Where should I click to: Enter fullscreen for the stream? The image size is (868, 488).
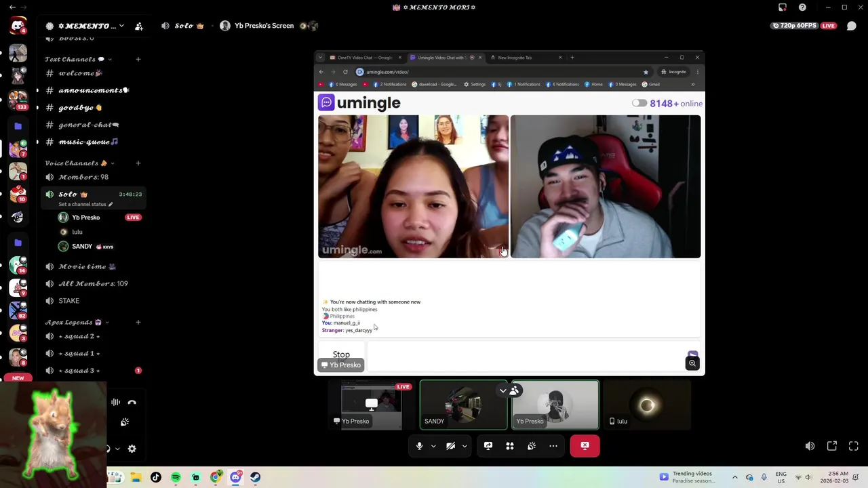[x=854, y=446]
